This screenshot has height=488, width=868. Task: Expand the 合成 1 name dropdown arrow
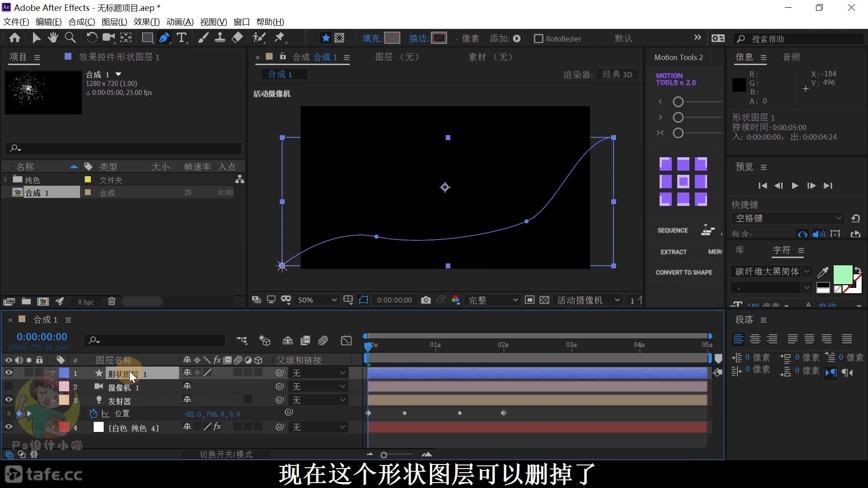pyautogui.click(x=118, y=74)
